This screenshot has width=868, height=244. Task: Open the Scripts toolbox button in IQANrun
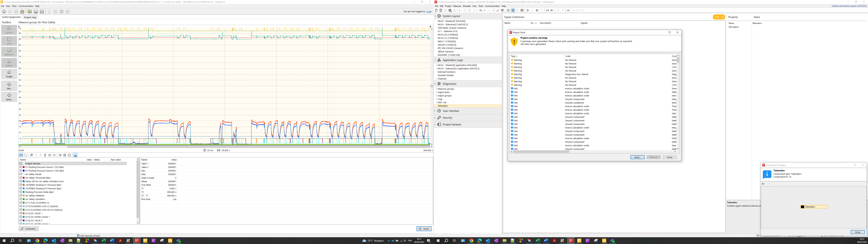[9, 74]
